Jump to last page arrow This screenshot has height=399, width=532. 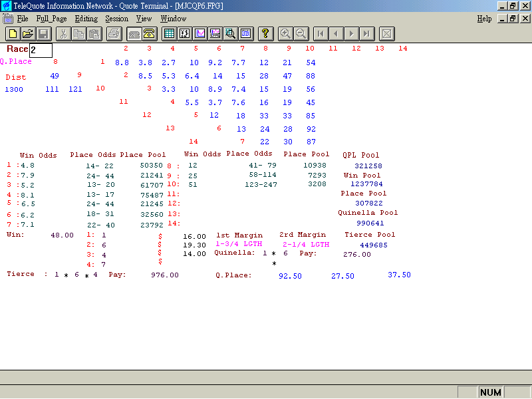(366, 34)
